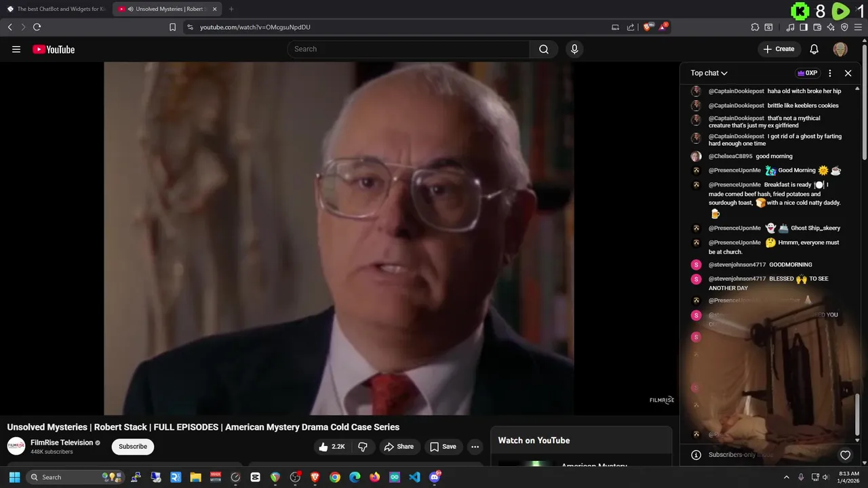Screen dimensions: 868x488
Task: Open the YouTube guide hamburger menu
Action: click(x=16, y=49)
